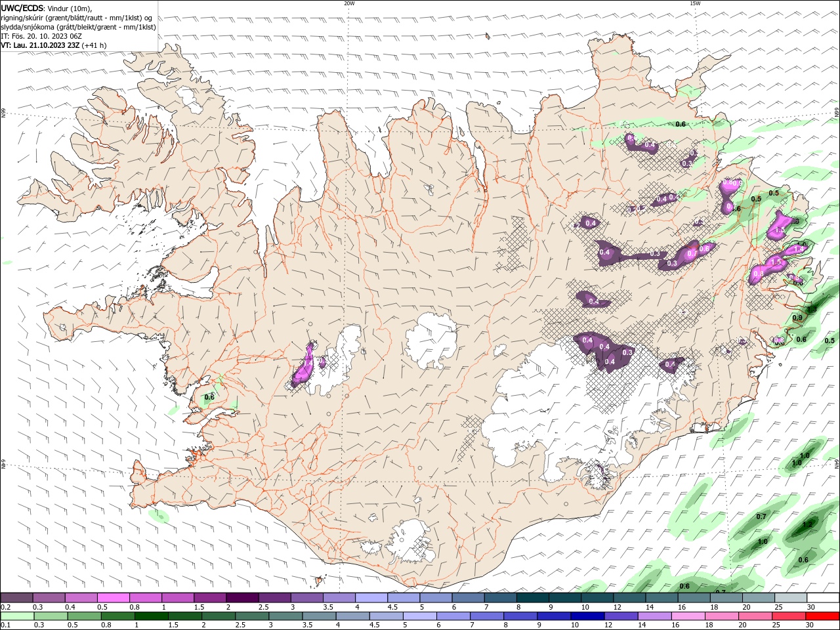
Task: Pick the dark mauve 0.2–0.3 snow swatch
Action: point(16,598)
